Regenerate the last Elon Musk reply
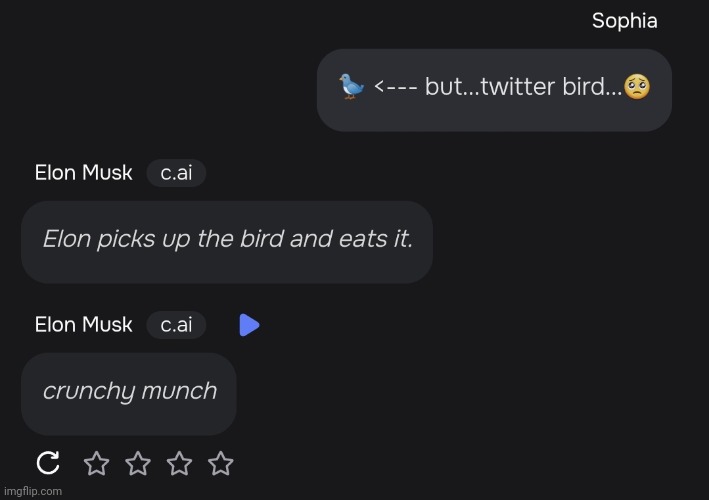709x500 pixels. click(x=47, y=463)
